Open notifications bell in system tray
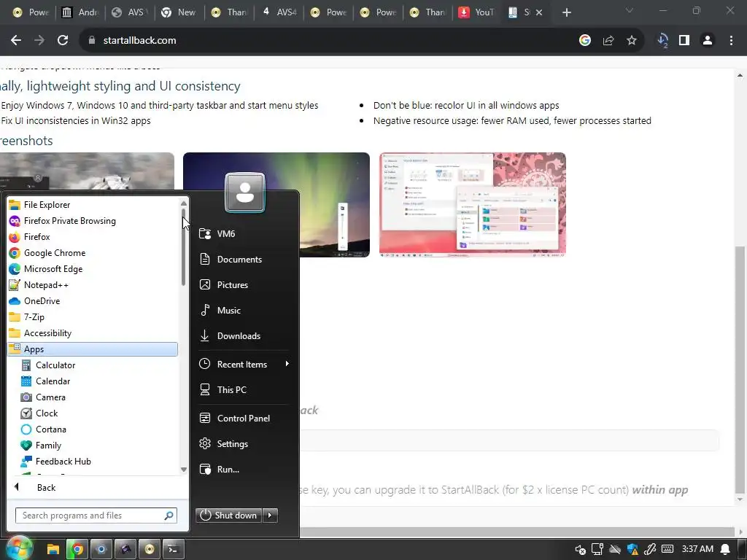 click(726, 550)
